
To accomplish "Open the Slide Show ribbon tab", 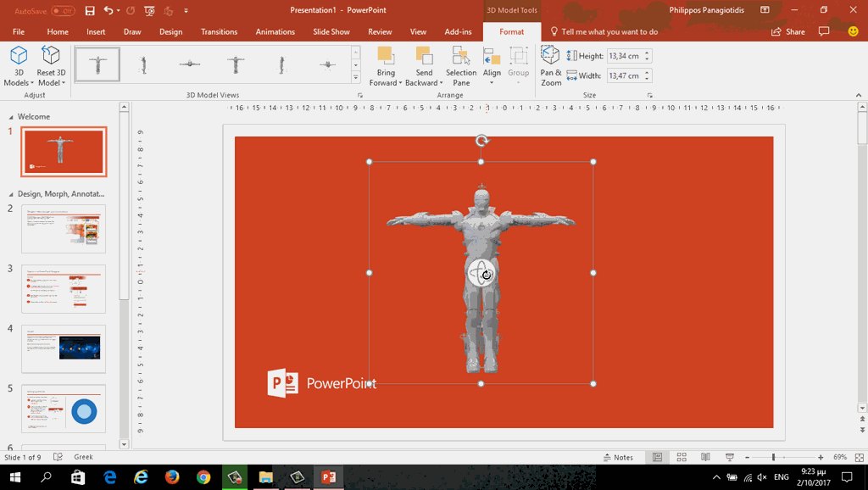I will (x=331, y=31).
